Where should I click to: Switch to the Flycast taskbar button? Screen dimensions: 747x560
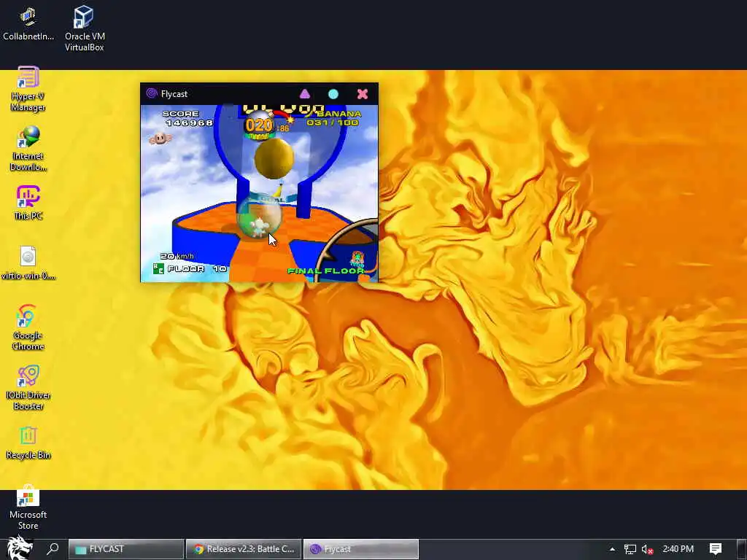[x=361, y=549]
